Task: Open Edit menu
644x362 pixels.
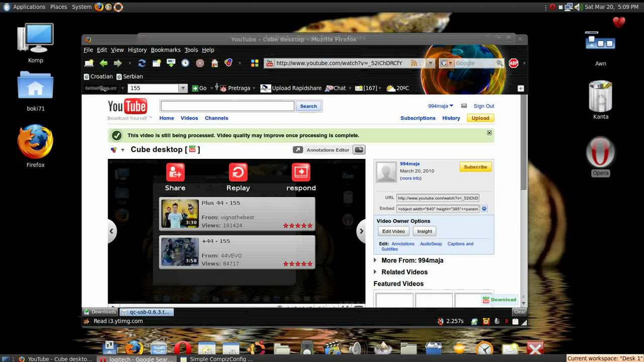Action: [102, 50]
